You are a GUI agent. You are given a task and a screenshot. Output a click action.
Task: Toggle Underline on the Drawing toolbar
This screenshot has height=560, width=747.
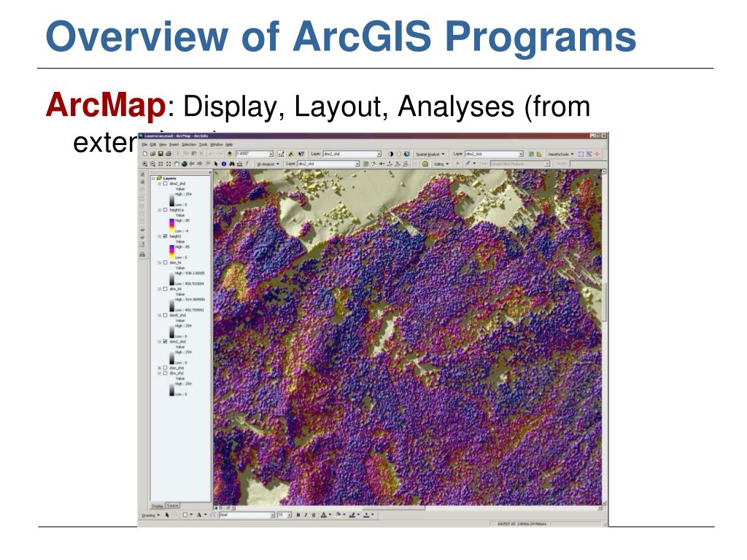click(314, 515)
